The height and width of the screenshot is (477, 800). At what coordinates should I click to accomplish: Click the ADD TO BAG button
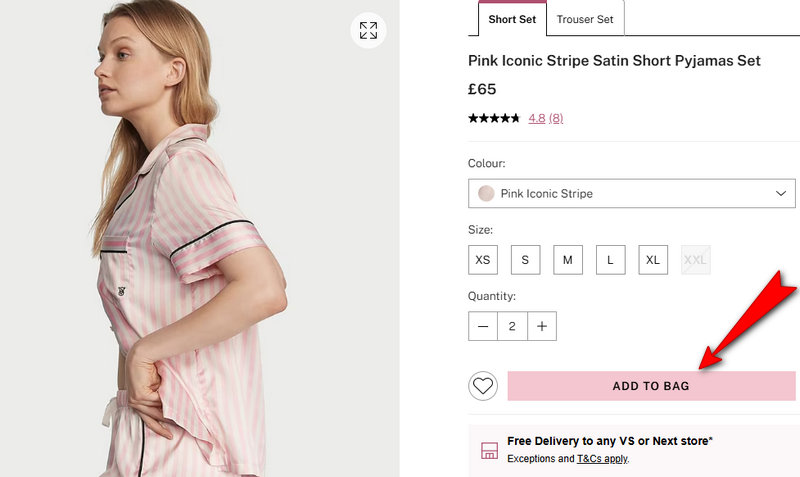[651, 386]
